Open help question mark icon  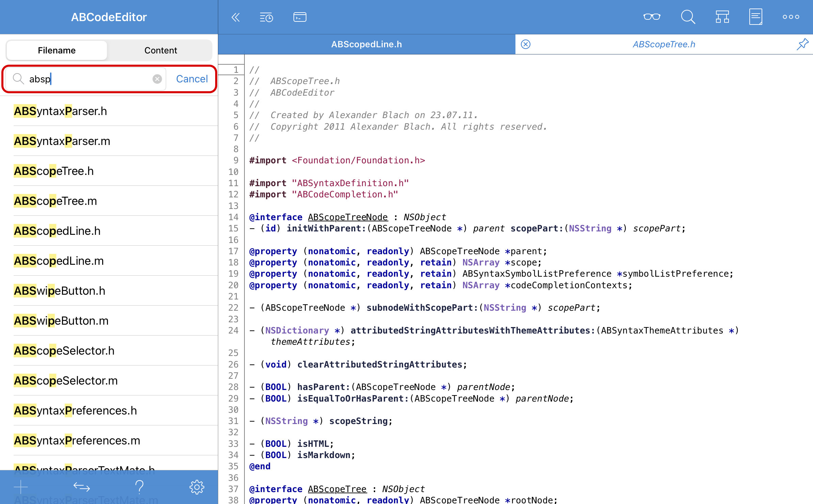click(x=139, y=487)
